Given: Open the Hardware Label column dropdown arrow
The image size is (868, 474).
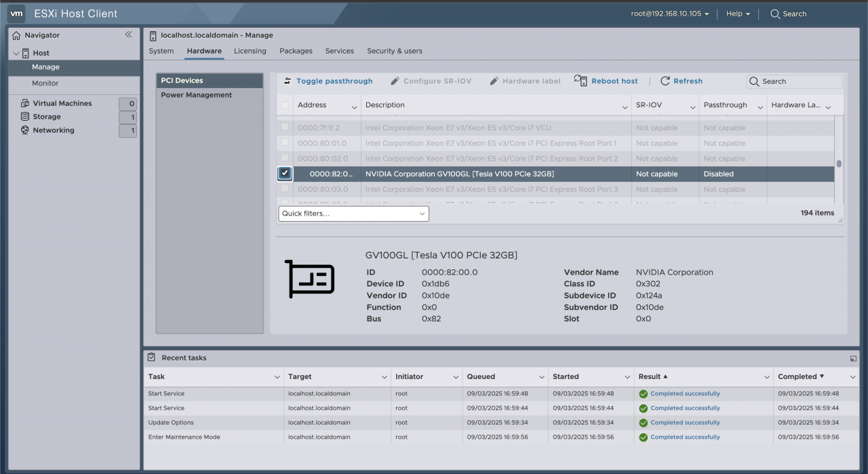Looking at the screenshot, I should [829, 108].
